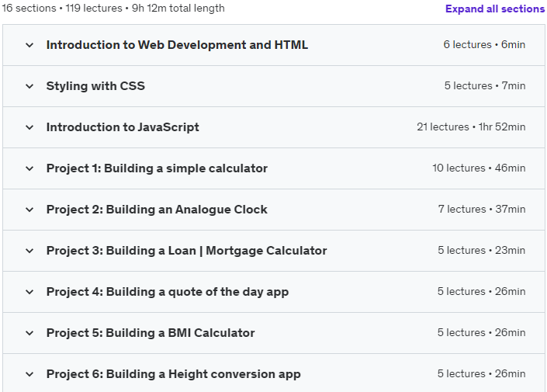Expand chevron for Project 3 Loan Mortgage Calculator
The height and width of the screenshot is (392, 547).
(x=29, y=251)
